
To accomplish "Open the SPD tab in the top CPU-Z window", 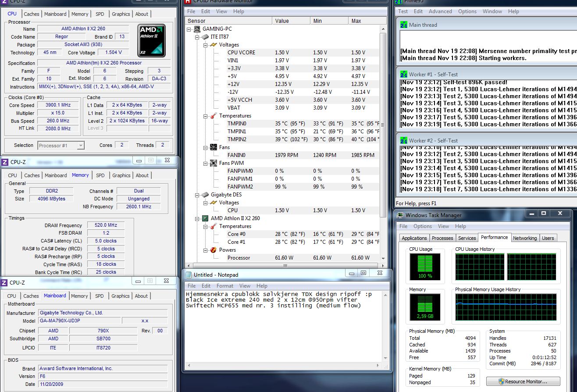I will 100,14.
